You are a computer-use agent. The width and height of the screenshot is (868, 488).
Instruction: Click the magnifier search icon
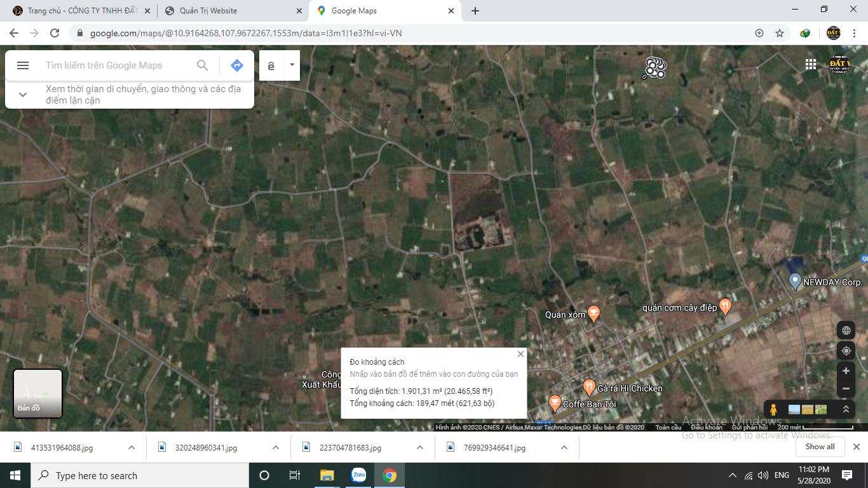(203, 65)
